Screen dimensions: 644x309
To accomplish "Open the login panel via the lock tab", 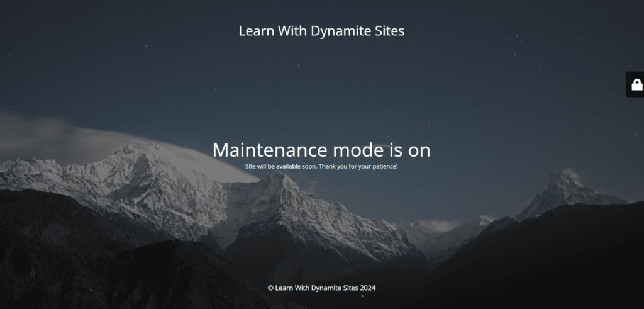I will coord(635,85).
